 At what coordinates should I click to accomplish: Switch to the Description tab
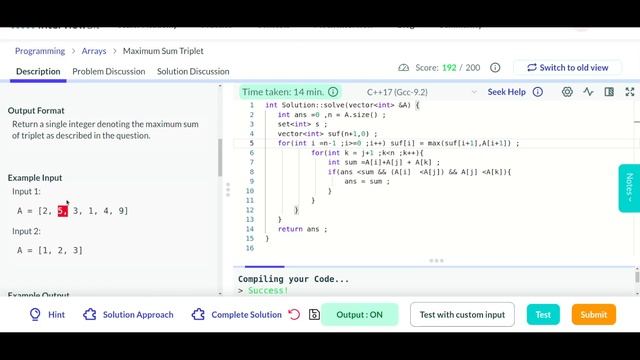tap(38, 71)
